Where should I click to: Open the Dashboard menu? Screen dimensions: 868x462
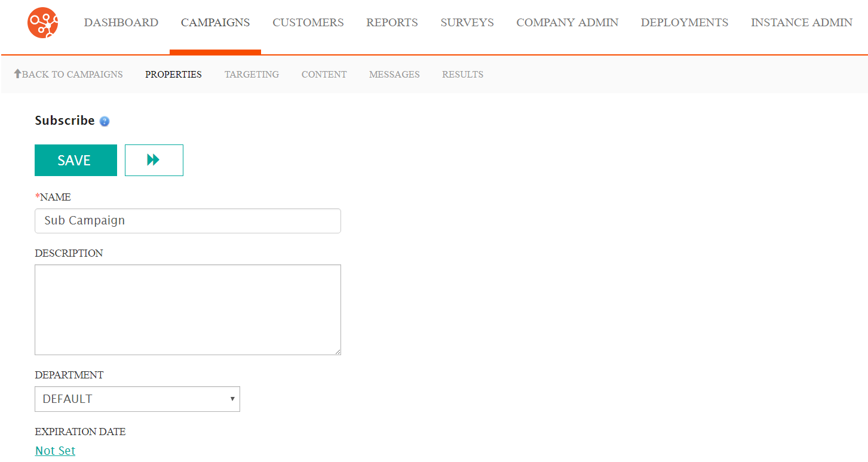tap(121, 23)
